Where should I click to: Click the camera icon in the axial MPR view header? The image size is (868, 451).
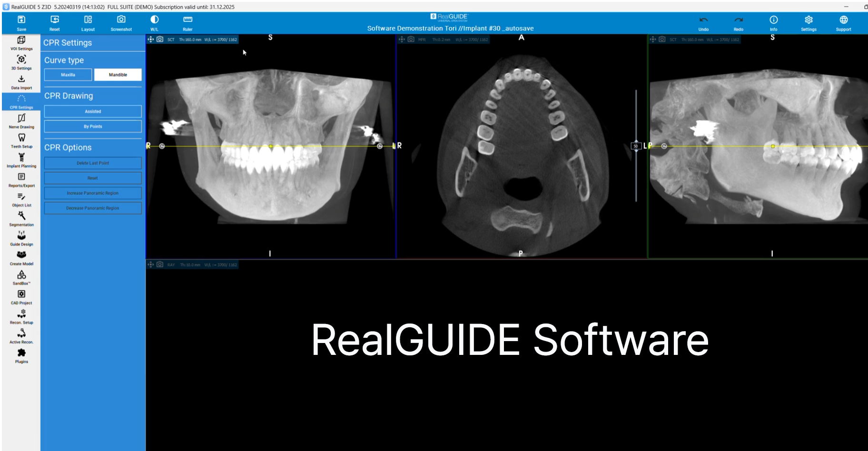click(411, 39)
